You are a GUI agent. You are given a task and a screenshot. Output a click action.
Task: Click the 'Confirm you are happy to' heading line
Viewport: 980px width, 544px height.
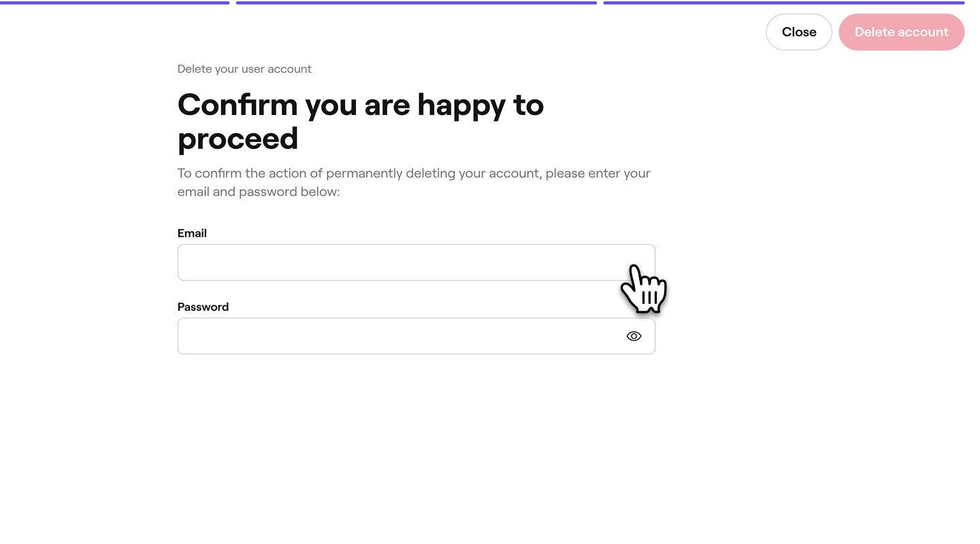360,105
